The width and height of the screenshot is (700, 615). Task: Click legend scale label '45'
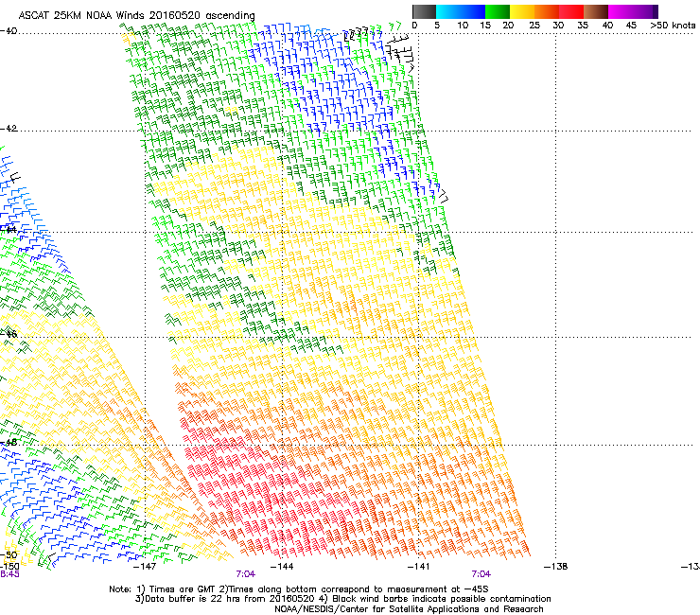point(631,25)
